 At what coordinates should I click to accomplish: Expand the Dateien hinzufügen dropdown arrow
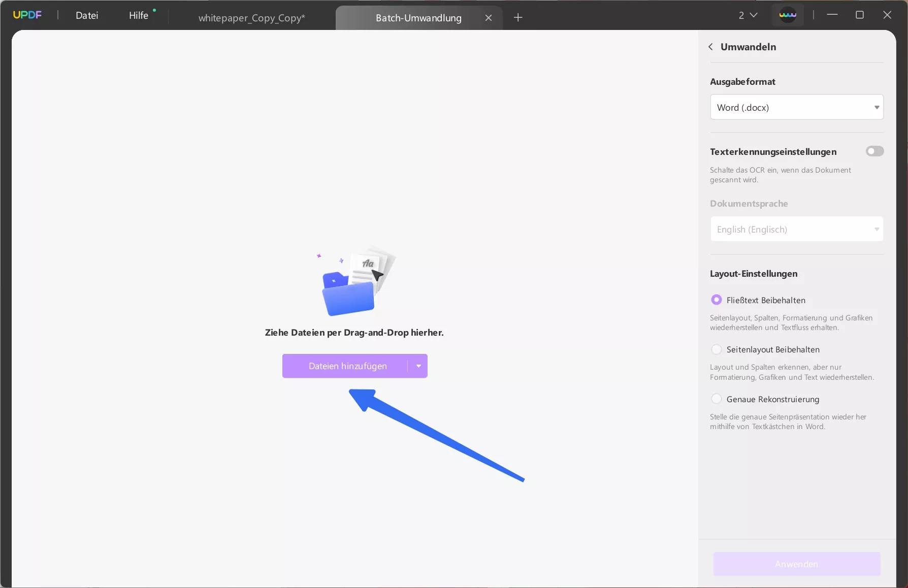tap(418, 366)
